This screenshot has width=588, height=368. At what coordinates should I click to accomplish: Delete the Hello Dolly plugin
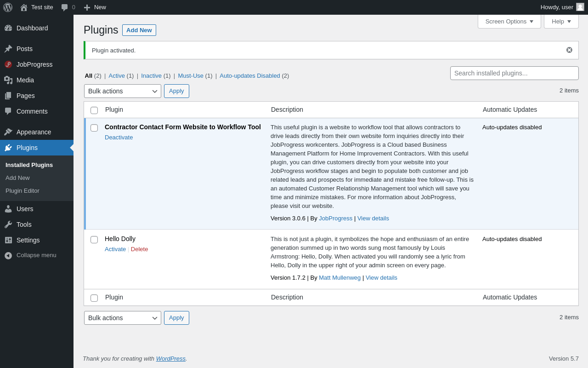[x=140, y=249]
